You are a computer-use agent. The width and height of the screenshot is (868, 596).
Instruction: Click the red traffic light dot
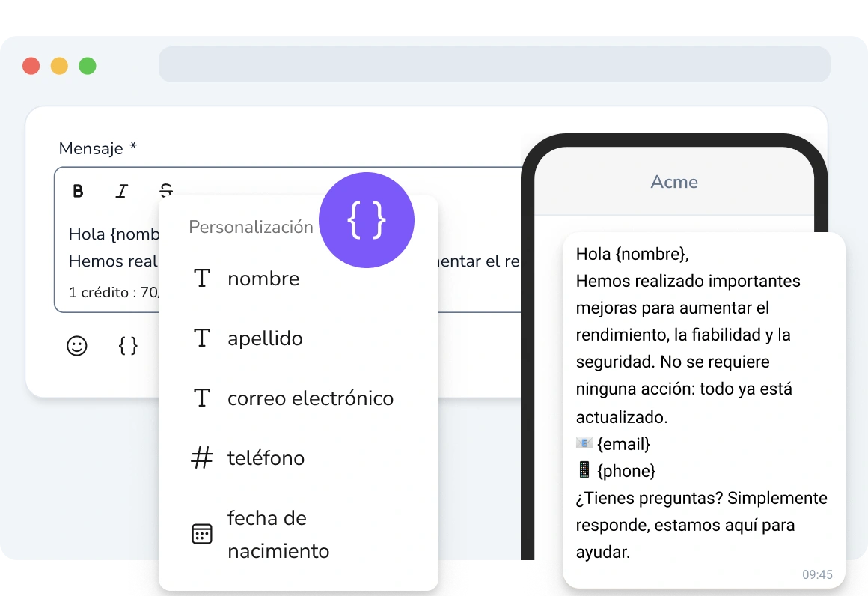[31, 65]
